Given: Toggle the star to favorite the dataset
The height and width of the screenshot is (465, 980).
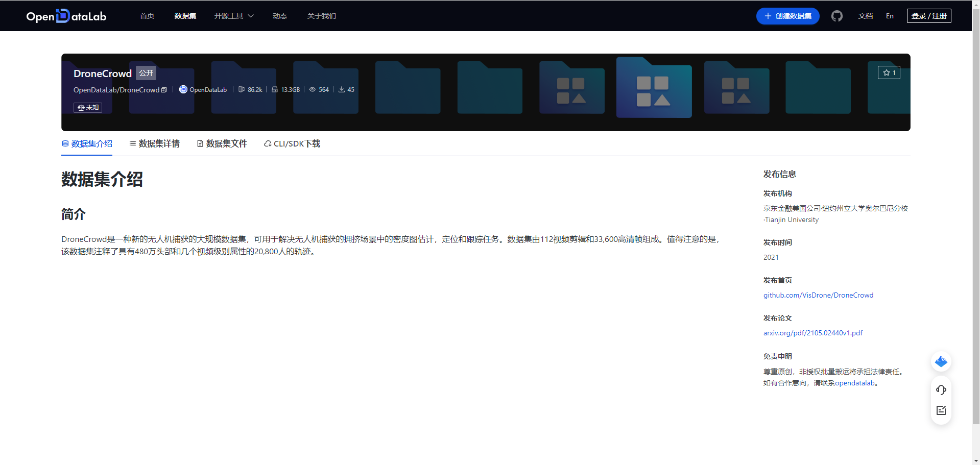Looking at the screenshot, I should [889, 72].
